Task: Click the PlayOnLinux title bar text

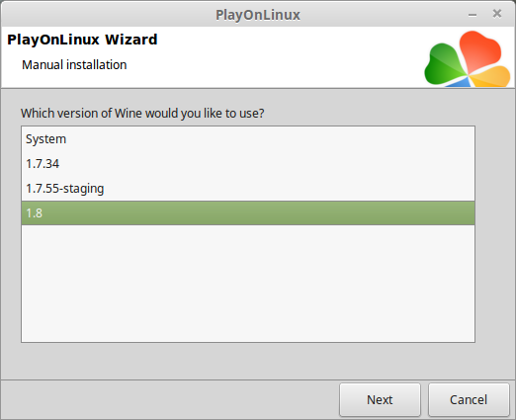Action: [258, 15]
